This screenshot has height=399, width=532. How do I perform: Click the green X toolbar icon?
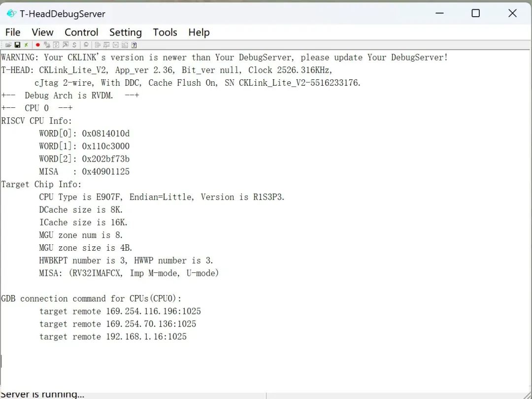pyautogui.click(x=26, y=45)
